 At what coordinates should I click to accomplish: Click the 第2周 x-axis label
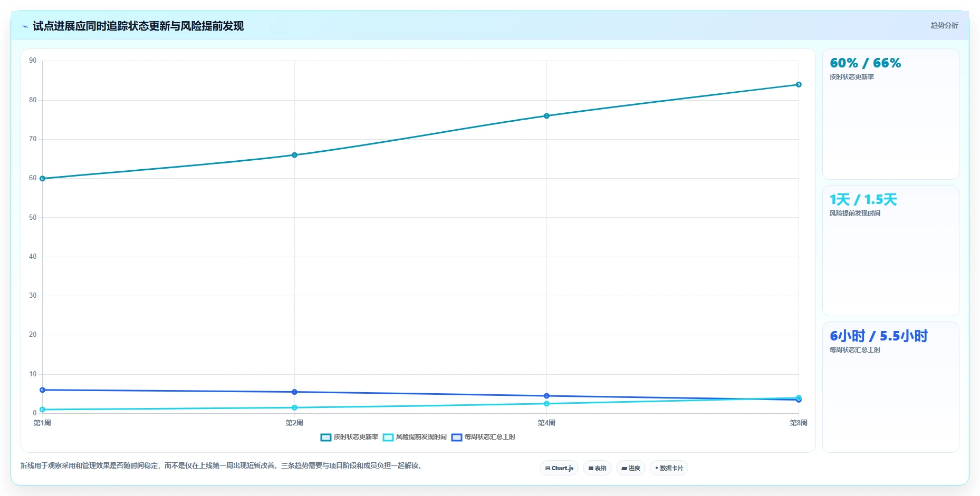pyautogui.click(x=294, y=423)
